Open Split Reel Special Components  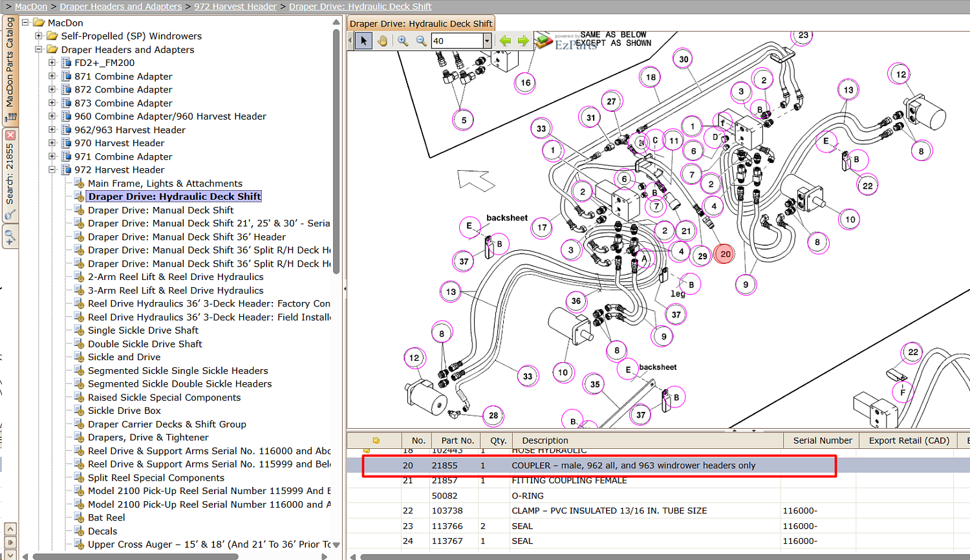(156, 478)
